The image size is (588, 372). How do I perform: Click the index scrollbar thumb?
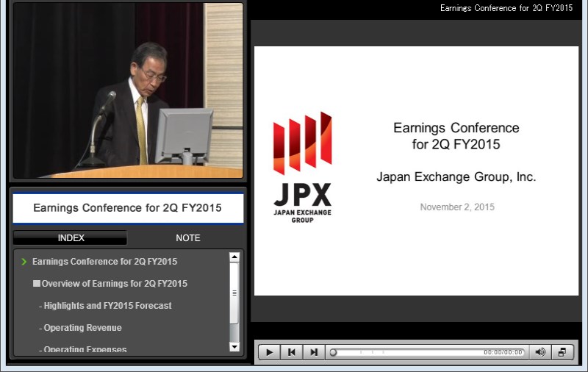234,293
